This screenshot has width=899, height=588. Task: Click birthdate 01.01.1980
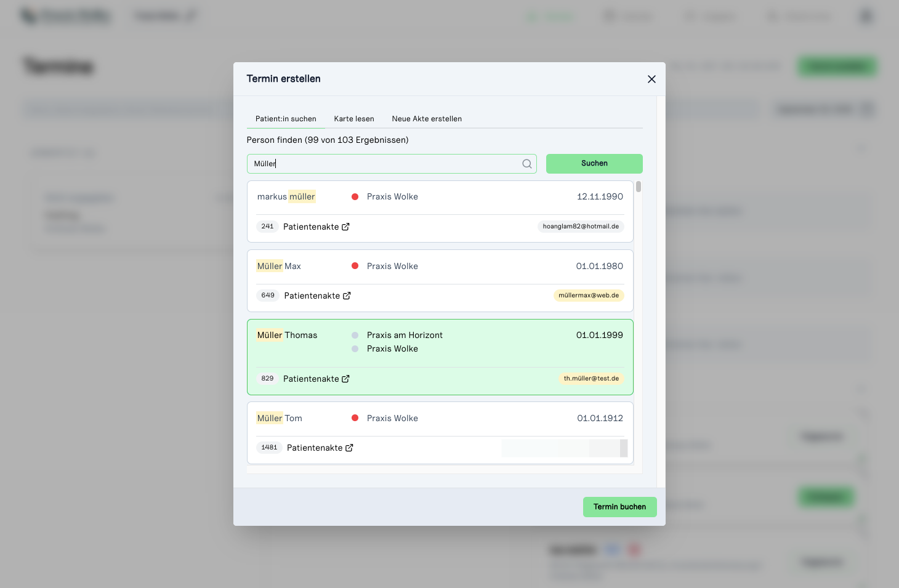coord(600,266)
